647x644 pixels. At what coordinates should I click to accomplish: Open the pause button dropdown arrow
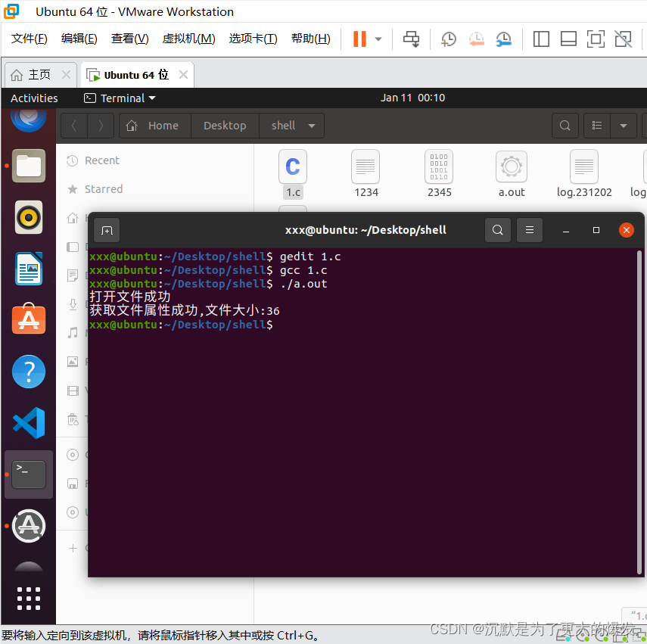377,39
